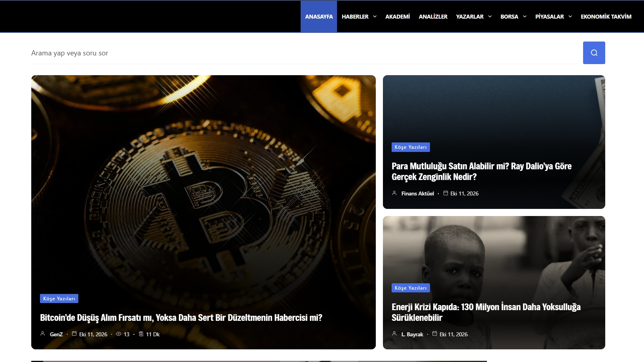This screenshot has height=362, width=644.
Task: Open the PİYASALAR dropdown menu
Action: (553, 17)
